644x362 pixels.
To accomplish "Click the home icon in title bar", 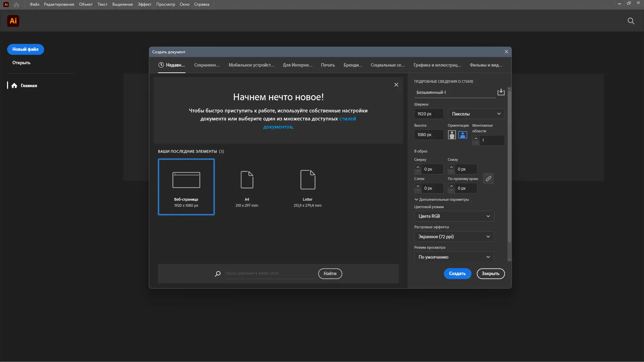I will pyautogui.click(x=16, y=5).
